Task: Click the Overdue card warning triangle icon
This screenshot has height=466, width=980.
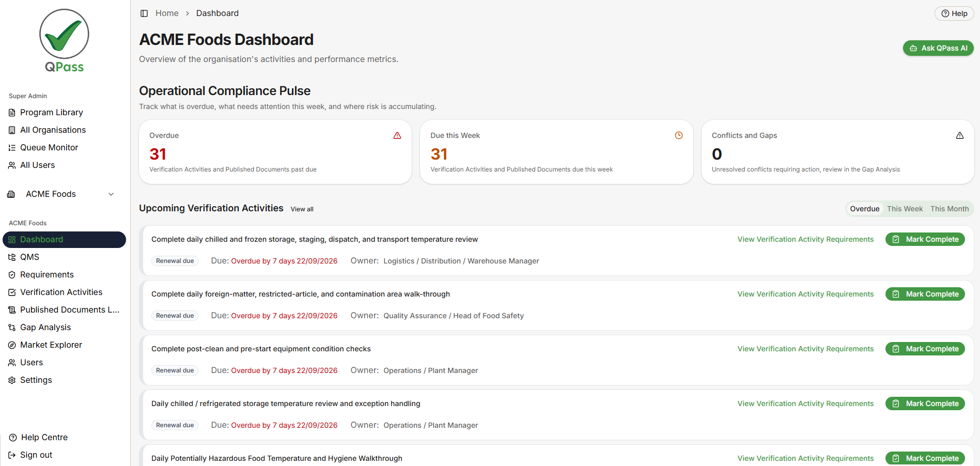Action: [397, 135]
